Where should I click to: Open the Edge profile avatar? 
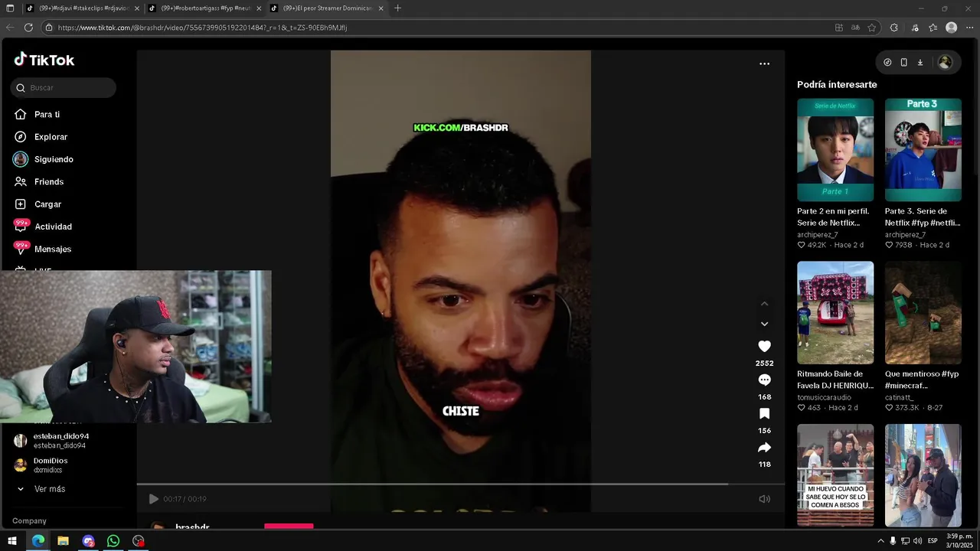click(951, 28)
